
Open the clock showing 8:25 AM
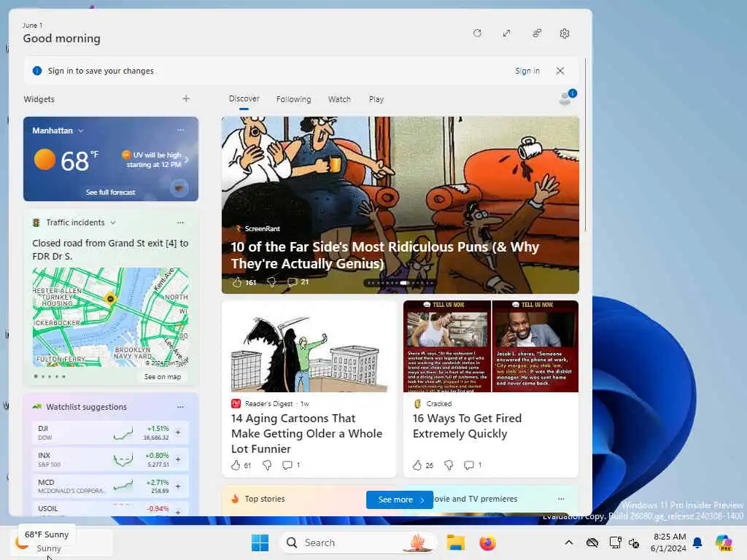point(668,542)
